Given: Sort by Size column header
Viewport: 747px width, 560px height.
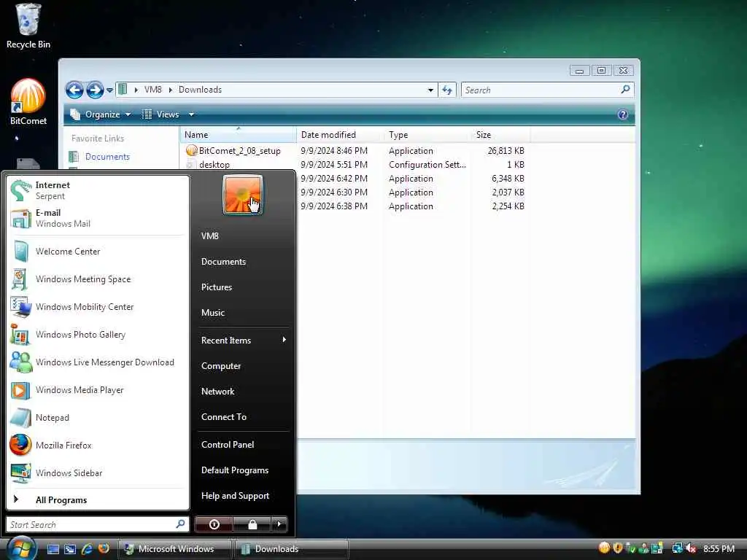Looking at the screenshot, I should (x=501, y=135).
